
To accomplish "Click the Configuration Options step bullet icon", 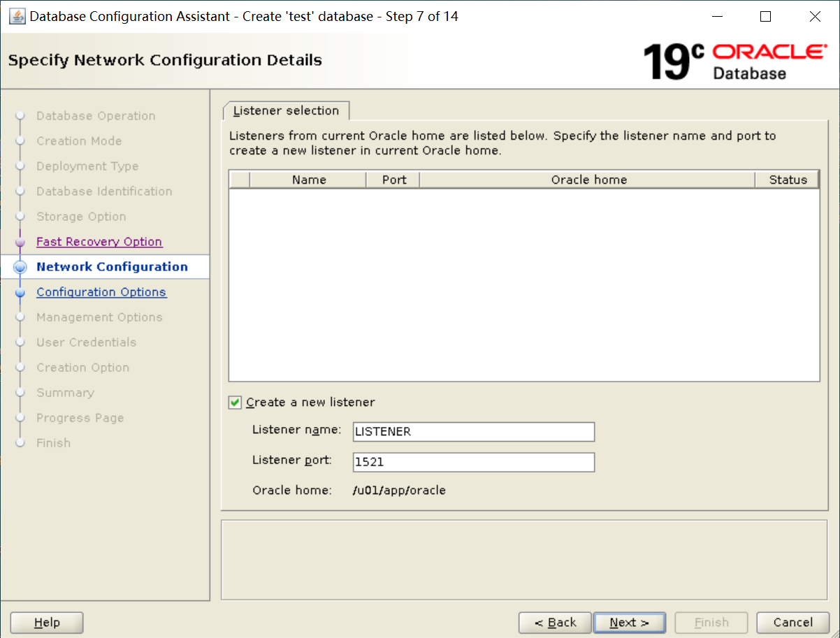I will pos(20,292).
